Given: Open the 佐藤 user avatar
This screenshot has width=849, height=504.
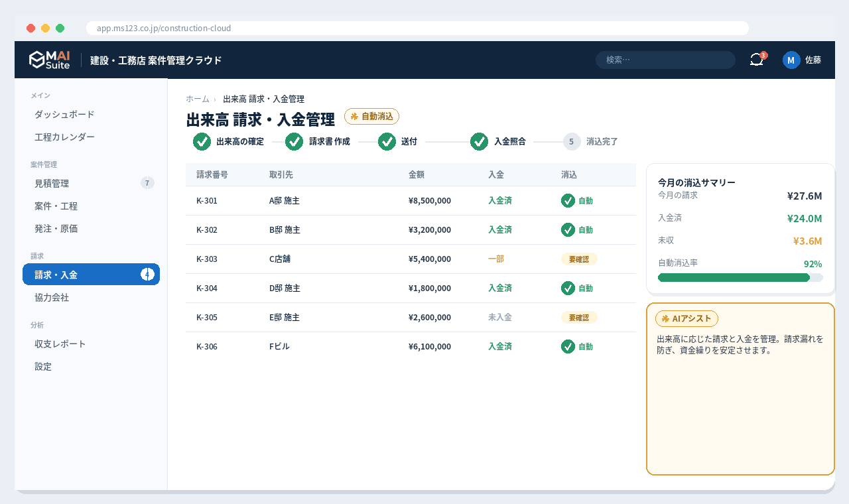Looking at the screenshot, I should tap(791, 60).
